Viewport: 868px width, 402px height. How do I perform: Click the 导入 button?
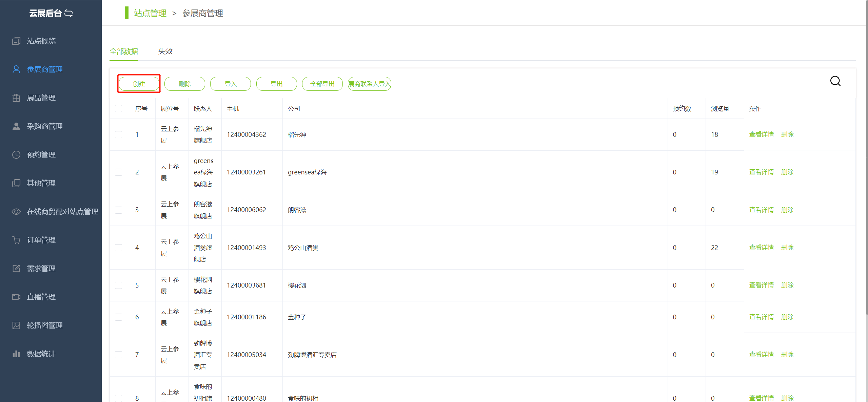coord(231,84)
